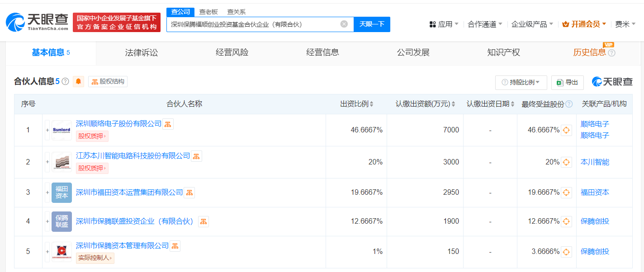Click equity chart icon next to 江苏本川智能电路科技
Screen dimensions: 644x272
pyautogui.click(x=196, y=156)
